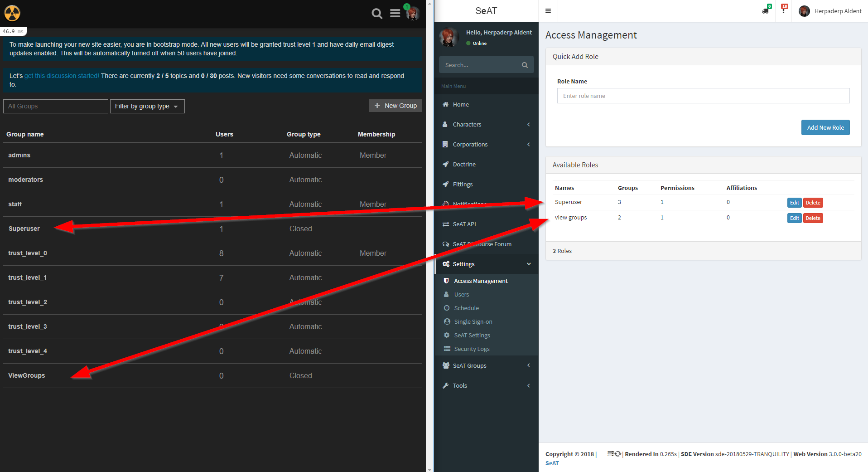The width and height of the screenshot is (868, 472).
Task: Focus the Enter role name field
Action: pyautogui.click(x=703, y=96)
